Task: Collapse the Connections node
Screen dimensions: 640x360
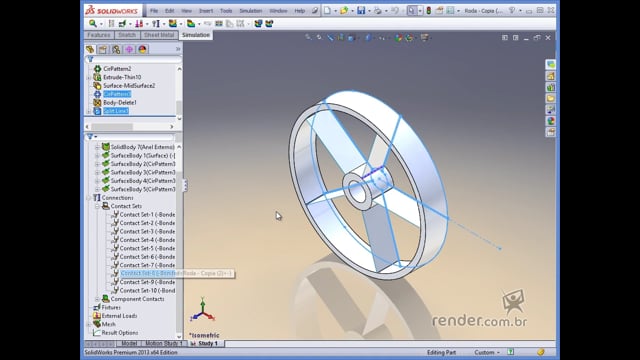Action: [x=89, y=198]
